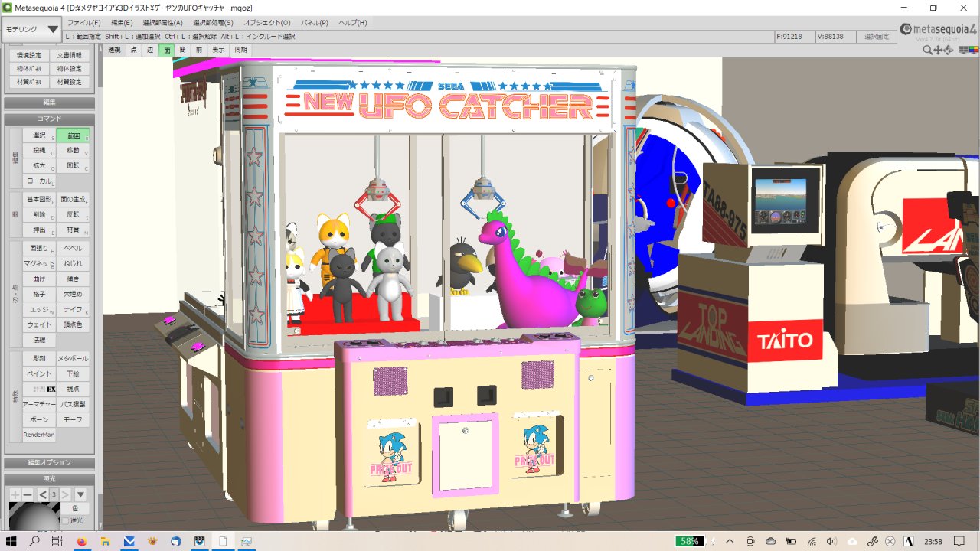Collapse the 編集 section header

[x=50, y=103]
